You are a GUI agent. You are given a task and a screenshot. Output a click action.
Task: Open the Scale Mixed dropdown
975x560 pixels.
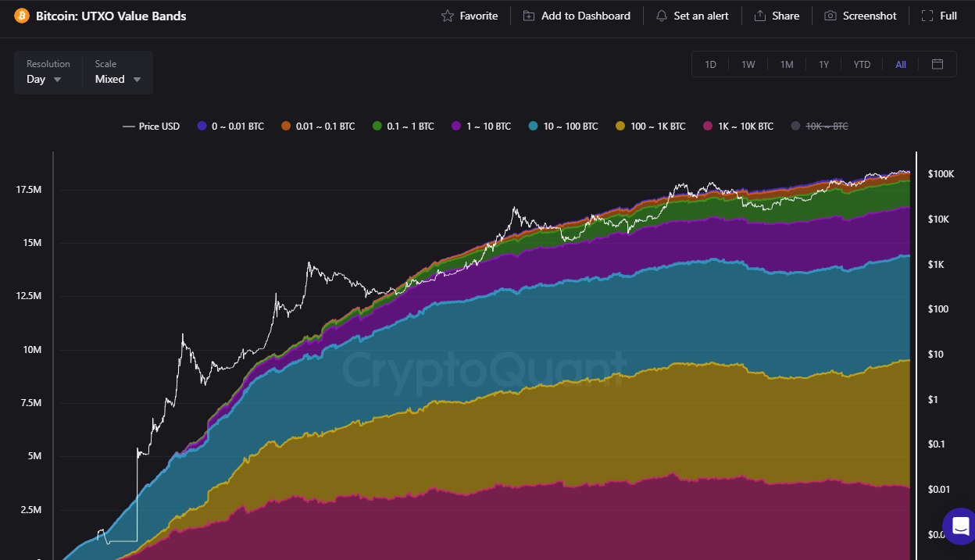point(118,72)
